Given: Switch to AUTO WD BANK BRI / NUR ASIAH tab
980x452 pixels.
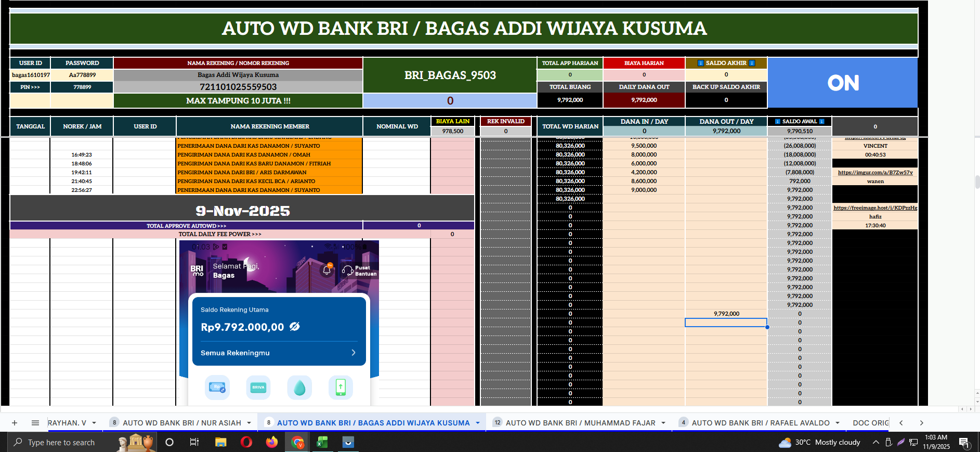Looking at the screenshot, I should tap(182, 423).
